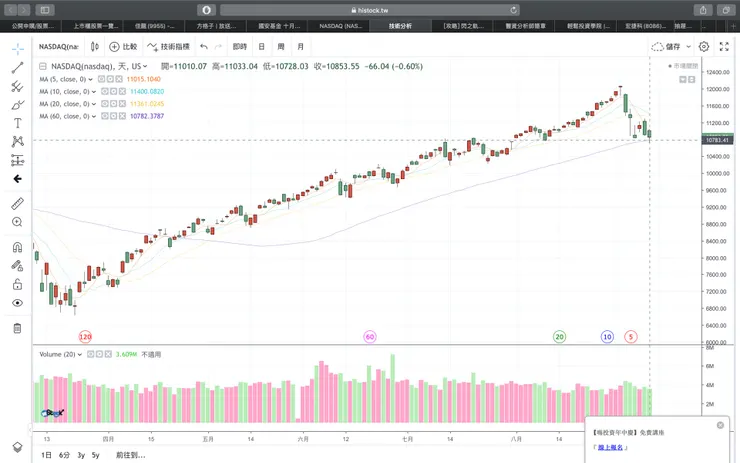Collapse the indicator legend box icon
The height and width of the screenshot is (463, 740).
click(42, 67)
